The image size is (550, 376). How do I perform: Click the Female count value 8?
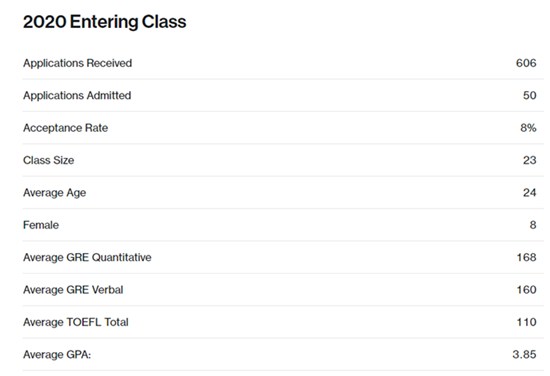[533, 225]
